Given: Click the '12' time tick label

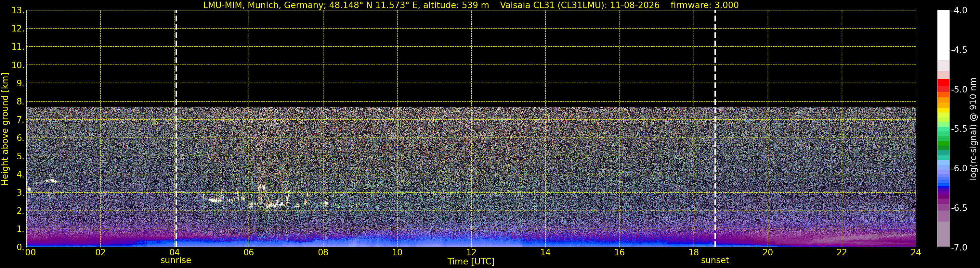Looking at the screenshot, I should (471, 253).
